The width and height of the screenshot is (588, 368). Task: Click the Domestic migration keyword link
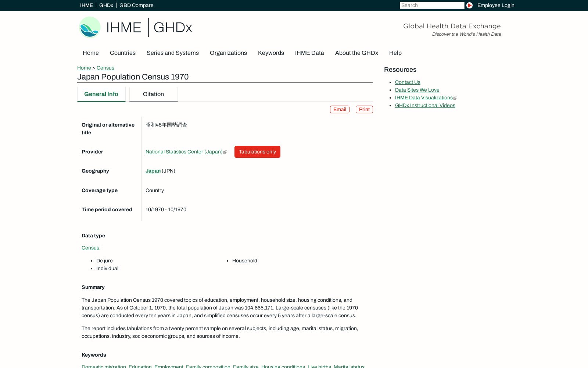pyautogui.click(x=104, y=366)
